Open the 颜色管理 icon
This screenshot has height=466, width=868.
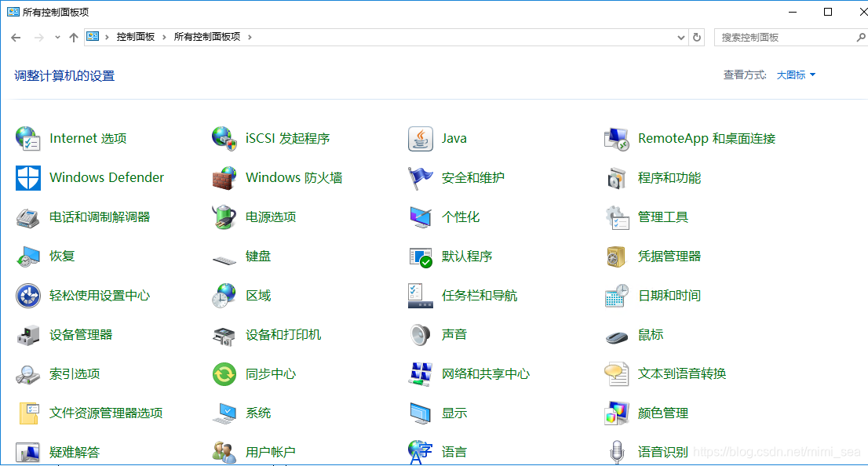pos(617,413)
